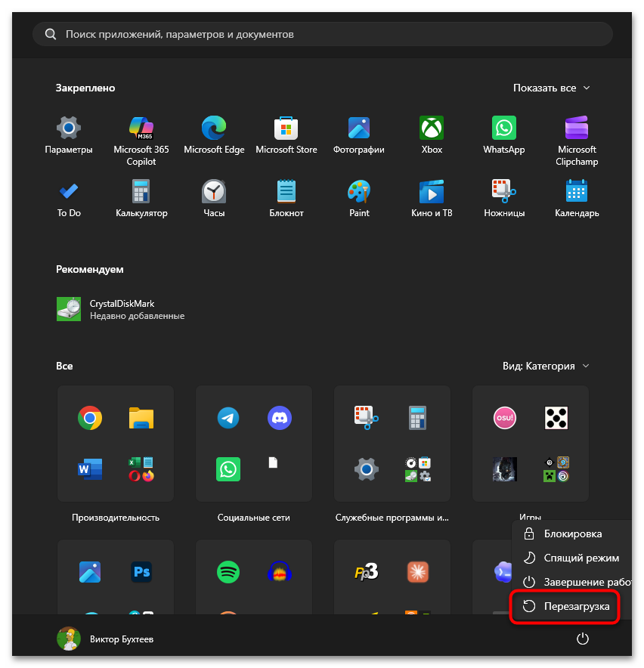Open calculator in Служебные программы group
The image size is (644, 668).
[417, 418]
